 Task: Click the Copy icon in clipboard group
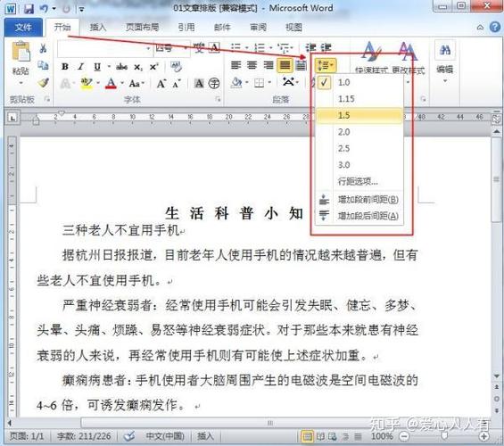pyautogui.click(x=43, y=65)
